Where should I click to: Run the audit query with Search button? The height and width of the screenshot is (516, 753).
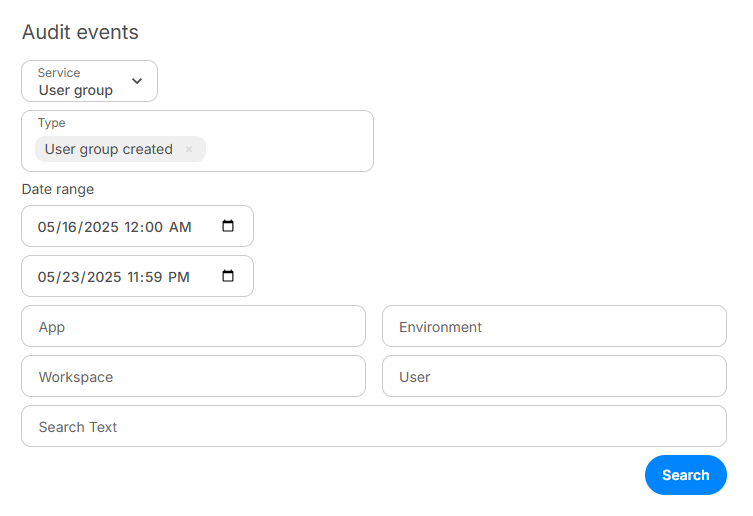[x=685, y=475]
